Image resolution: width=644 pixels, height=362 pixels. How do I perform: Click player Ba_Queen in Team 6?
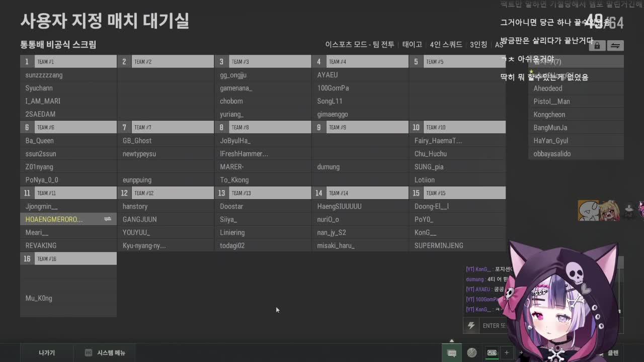[x=39, y=141]
